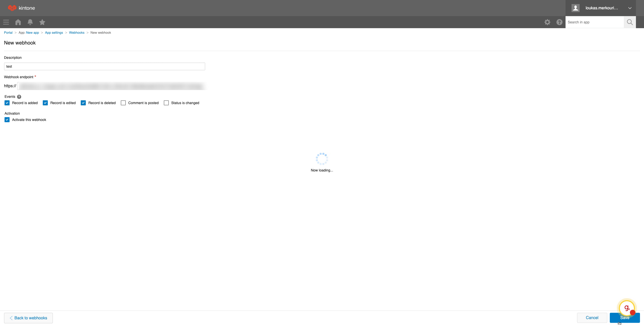Open the bookmarks star icon
644x325 pixels.
[42, 22]
